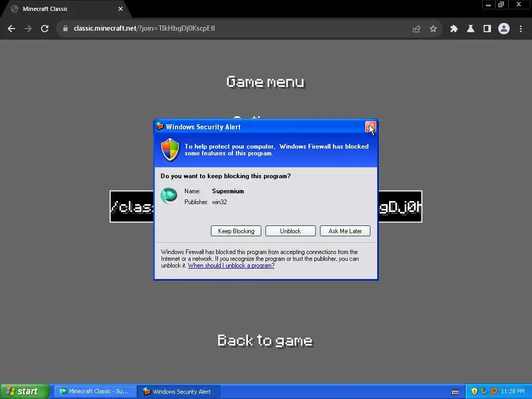
Task: Click the padlock site info icon
Action: (65, 29)
